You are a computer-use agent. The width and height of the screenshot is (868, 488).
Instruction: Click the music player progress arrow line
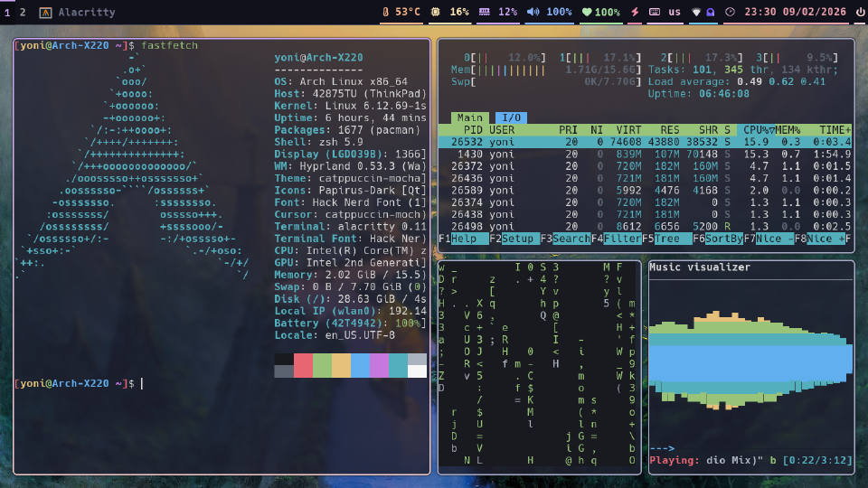pyautogui.click(x=662, y=448)
